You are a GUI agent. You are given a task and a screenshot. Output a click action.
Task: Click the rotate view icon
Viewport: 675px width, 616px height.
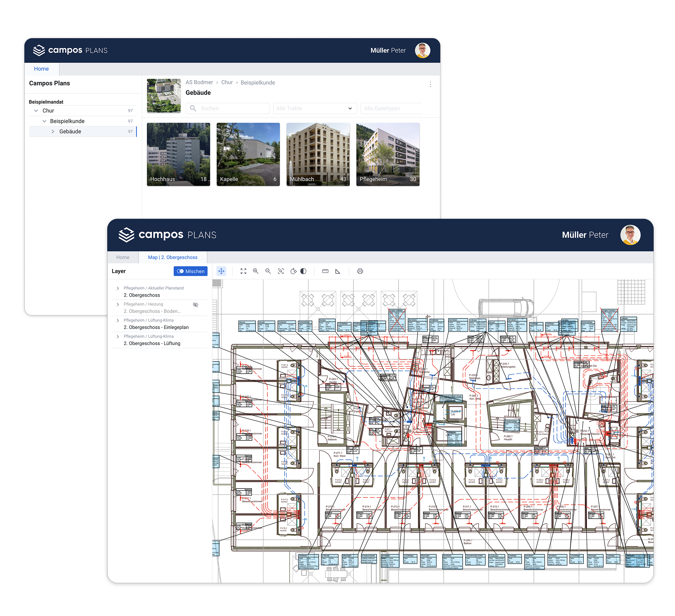[x=293, y=271]
